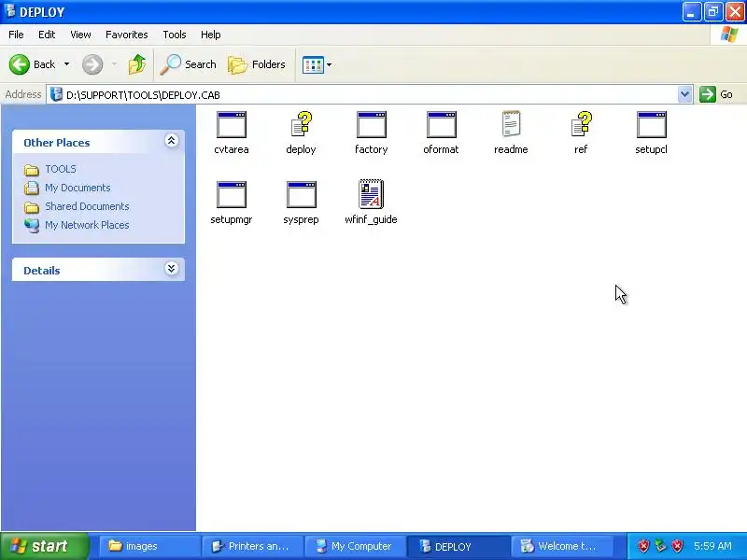Open the Forward history dropdown arrow
Screen dimensions: 747x560
click(x=114, y=64)
